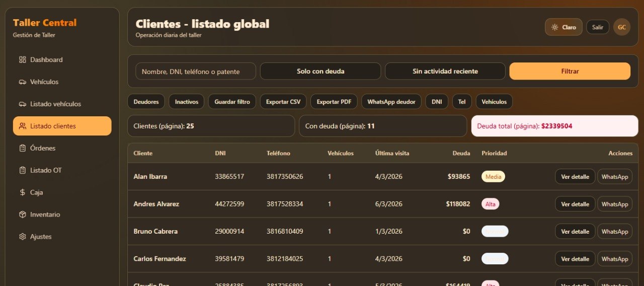Sort by the Deuda column header
The width and height of the screenshot is (644, 286).
point(461,153)
